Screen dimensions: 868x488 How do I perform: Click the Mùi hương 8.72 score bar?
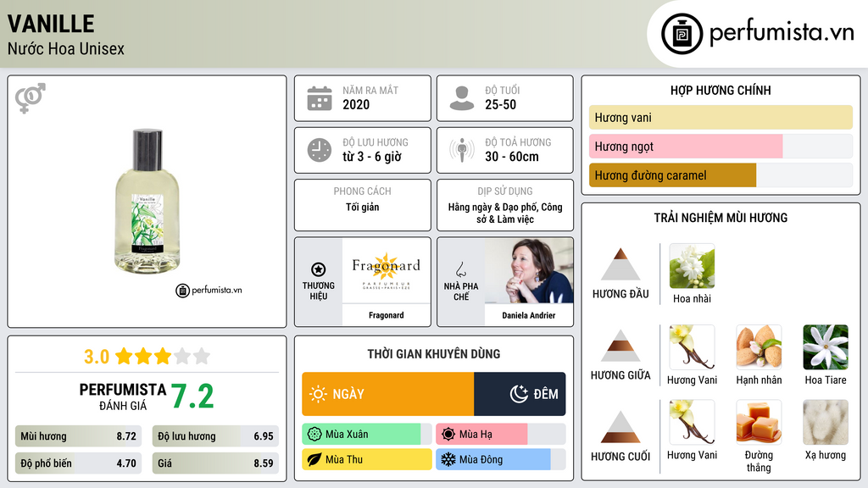pos(79,436)
